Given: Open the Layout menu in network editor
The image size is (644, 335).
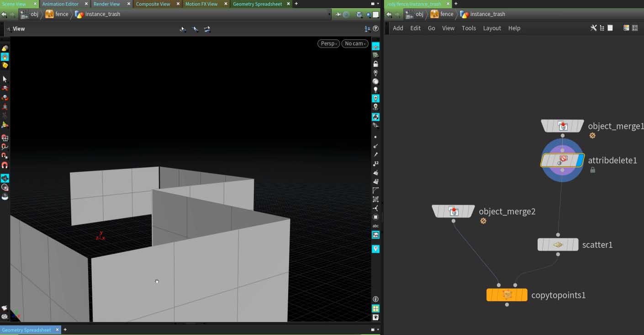Looking at the screenshot, I should pyautogui.click(x=492, y=28).
